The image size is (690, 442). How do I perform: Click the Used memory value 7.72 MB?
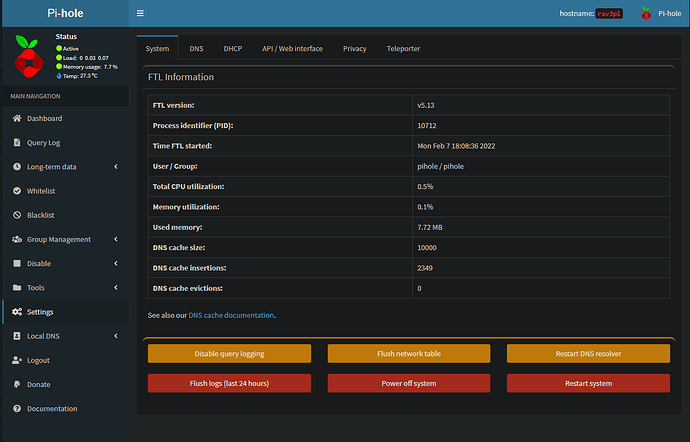[x=430, y=227]
